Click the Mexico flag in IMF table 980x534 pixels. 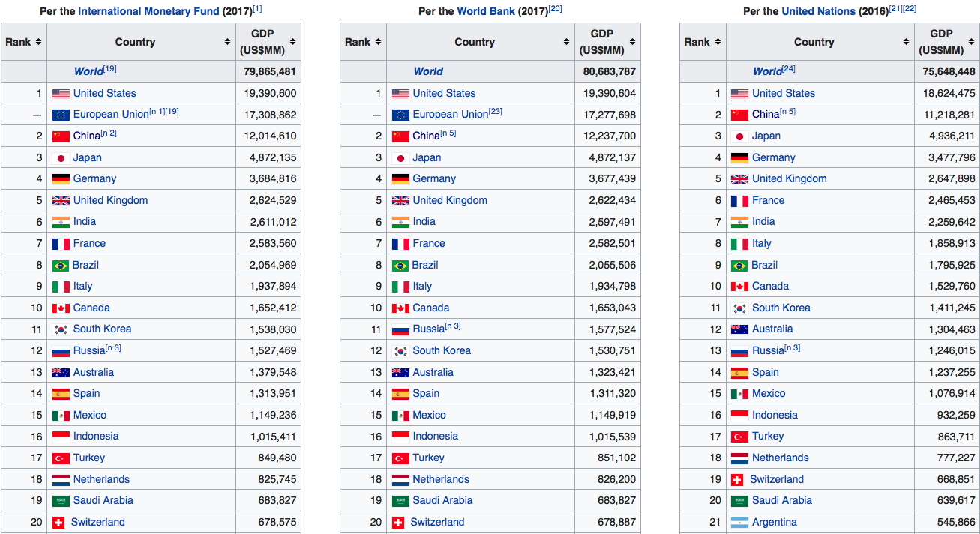[x=61, y=415]
